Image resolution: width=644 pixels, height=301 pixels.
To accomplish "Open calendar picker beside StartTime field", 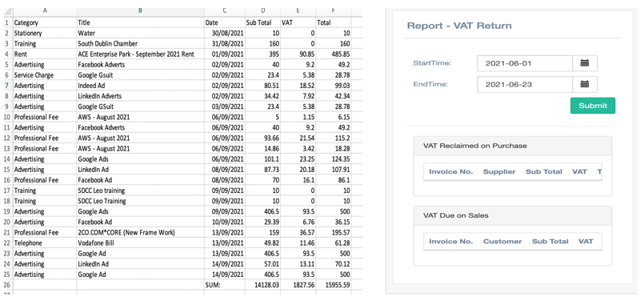I will (585, 63).
